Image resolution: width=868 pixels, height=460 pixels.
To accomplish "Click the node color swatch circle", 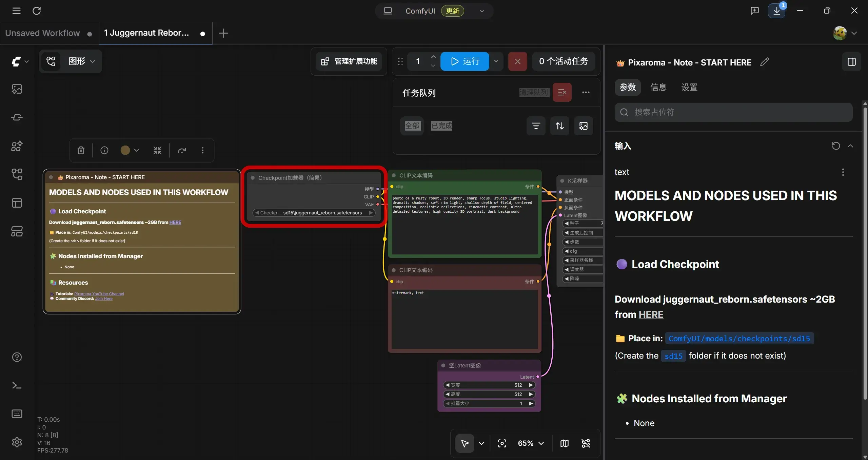I will 125,150.
